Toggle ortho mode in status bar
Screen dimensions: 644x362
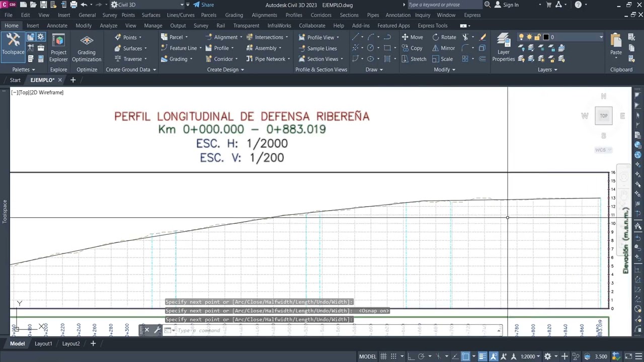410,356
